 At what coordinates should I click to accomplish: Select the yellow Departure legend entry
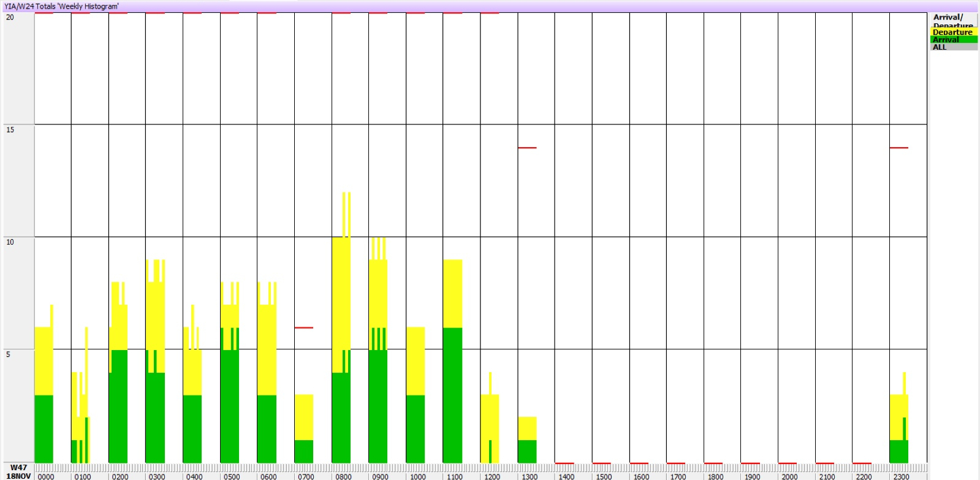(952, 32)
